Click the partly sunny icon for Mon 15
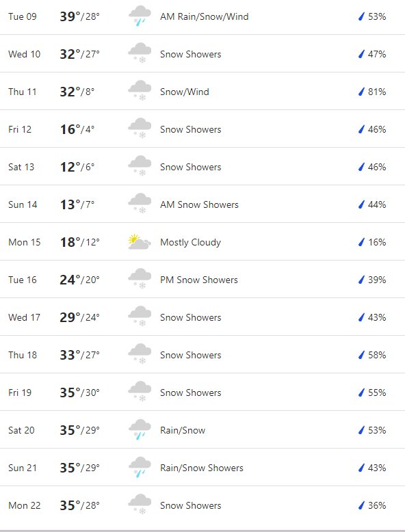 (140, 242)
